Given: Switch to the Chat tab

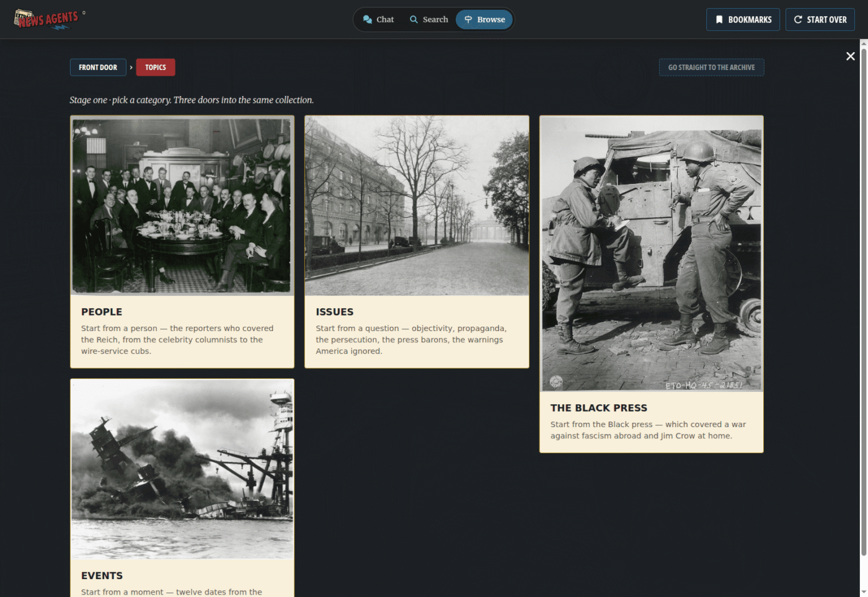Looking at the screenshot, I should pyautogui.click(x=379, y=19).
